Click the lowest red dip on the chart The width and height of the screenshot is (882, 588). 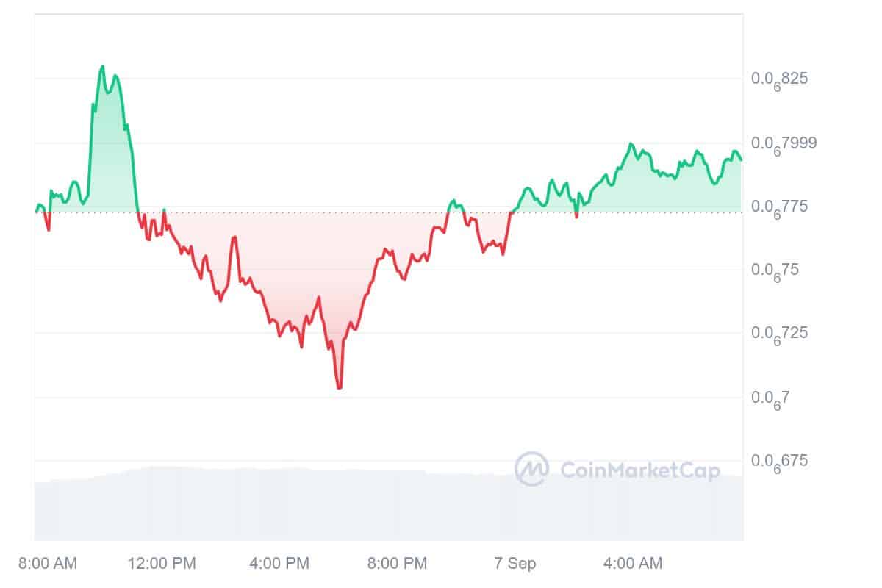pyautogui.click(x=339, y=387)
